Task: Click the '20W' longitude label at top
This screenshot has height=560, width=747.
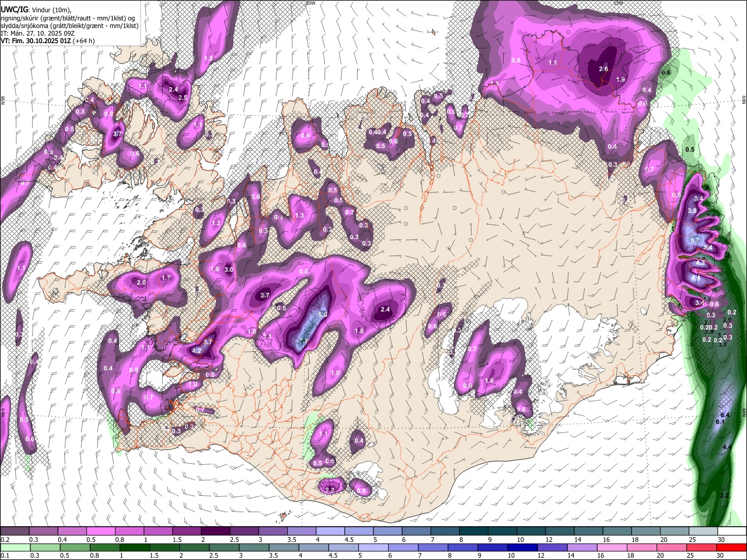Action: pos(310,3)
